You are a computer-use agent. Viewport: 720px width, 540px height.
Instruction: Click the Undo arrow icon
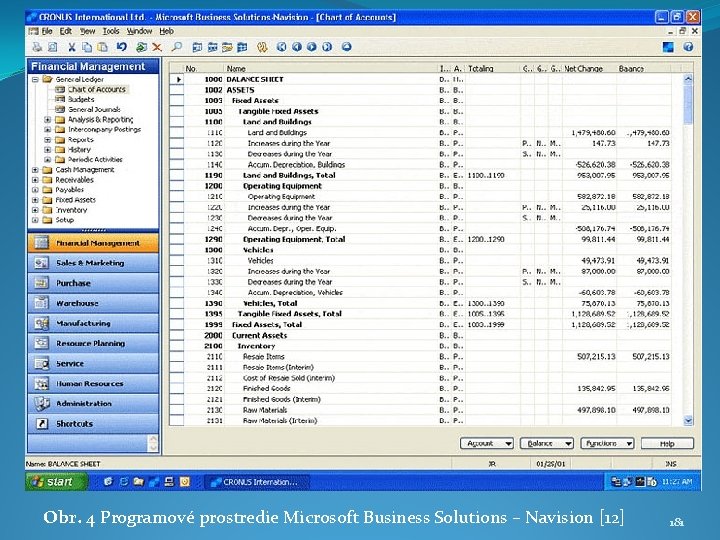click(122, 47)
